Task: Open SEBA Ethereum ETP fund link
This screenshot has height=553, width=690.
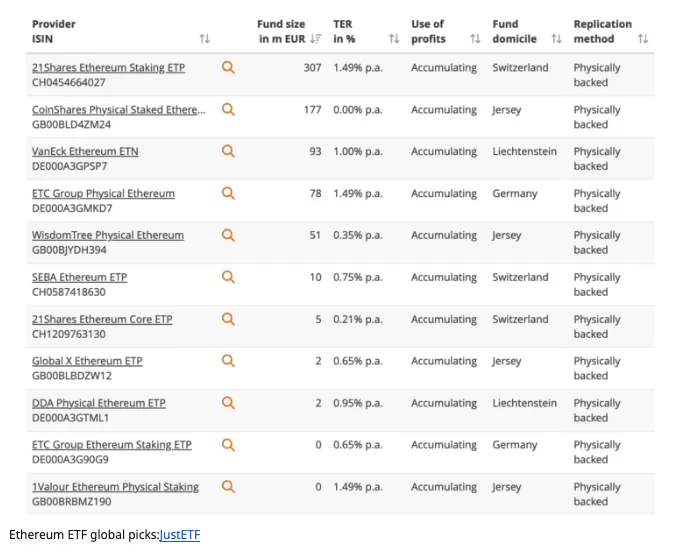Action: [x=80, y=277]
